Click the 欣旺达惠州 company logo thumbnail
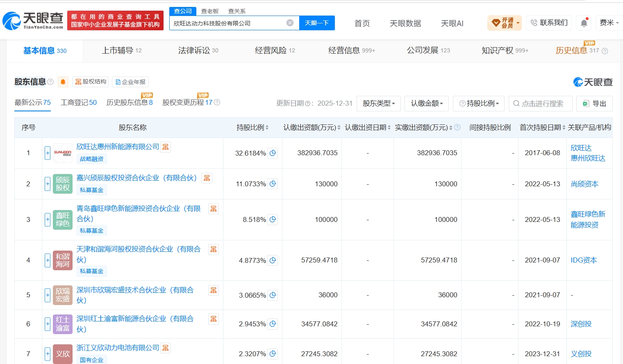Viewport: 623px width, 364px height. click(63, 153)
